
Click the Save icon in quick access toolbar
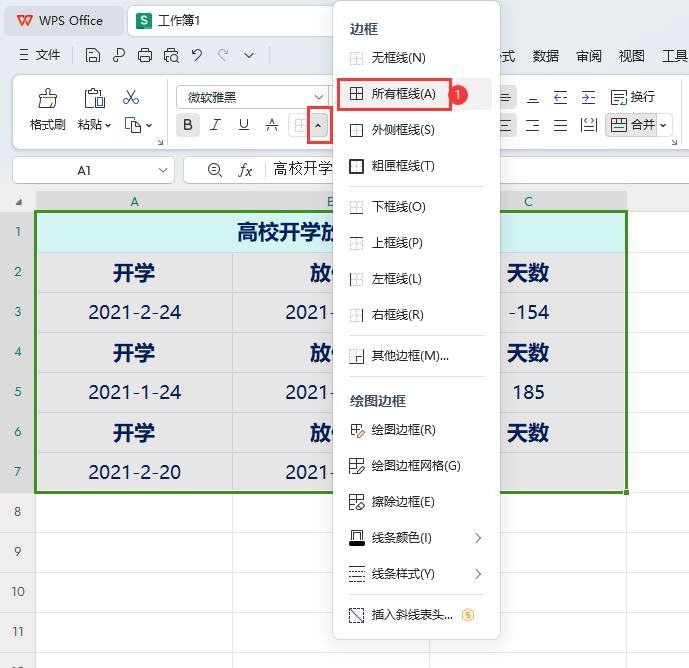coord(93,55)
